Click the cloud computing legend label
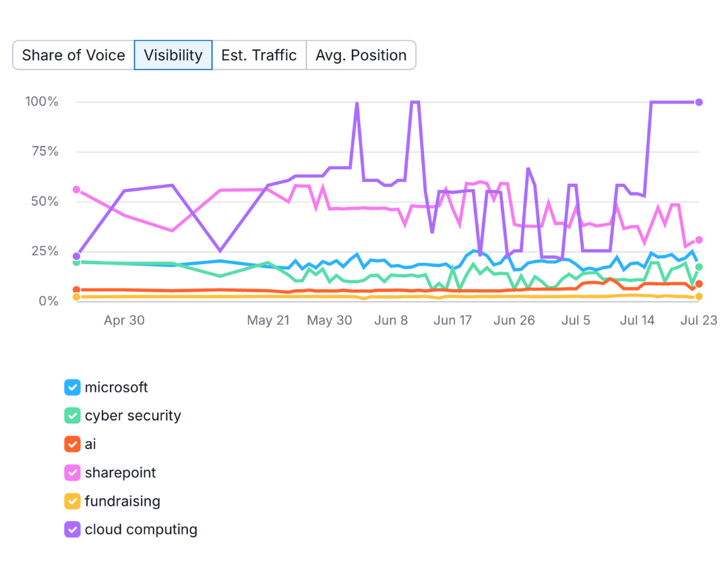 click(x=141, y=530)
